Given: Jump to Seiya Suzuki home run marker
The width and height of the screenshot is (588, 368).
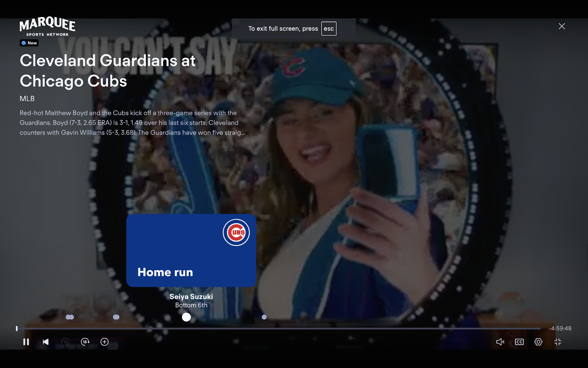Looking at the screenshot, I should (186, 317).
